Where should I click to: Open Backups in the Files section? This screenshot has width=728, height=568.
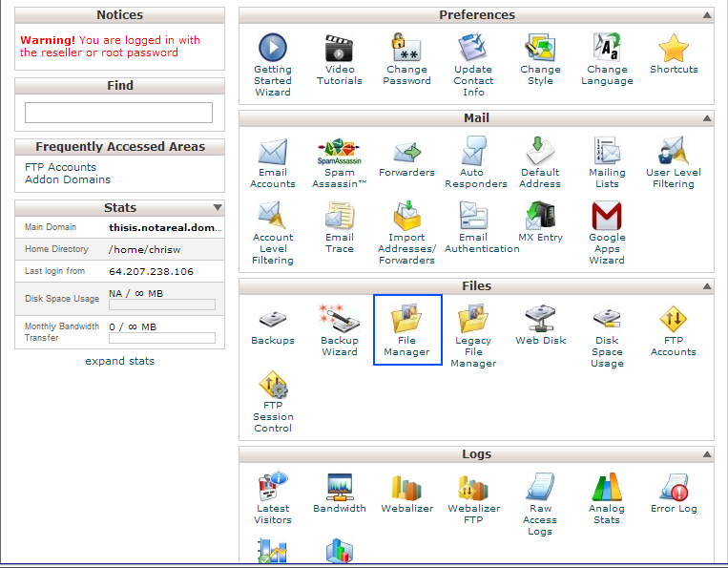tap(273, 327)
